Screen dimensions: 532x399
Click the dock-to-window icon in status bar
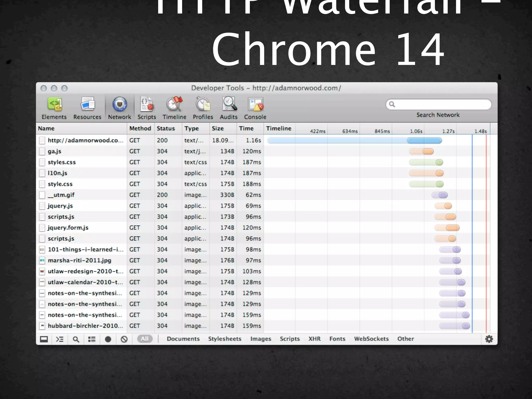point(44,339)
